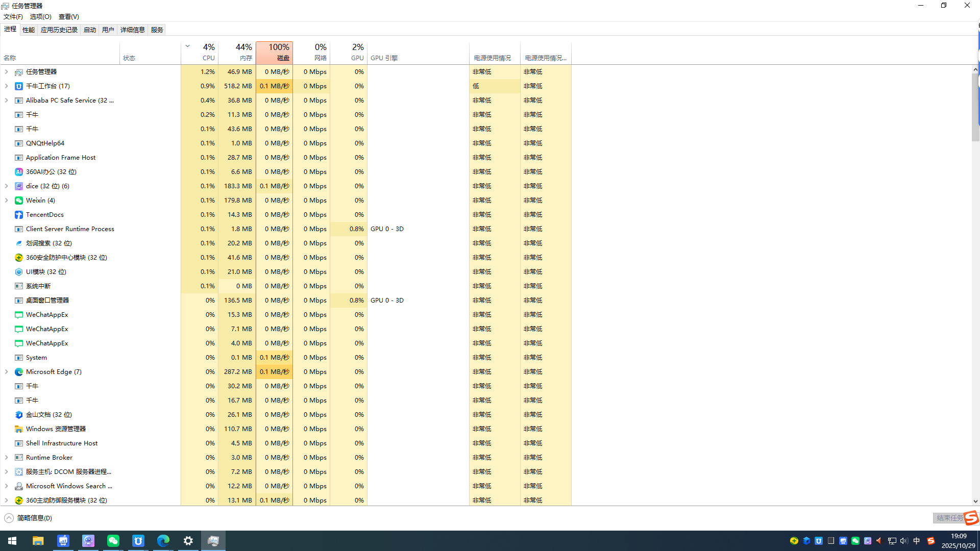The height and width of the screenshot is (551, 980).
Task: Open Microsoft Edge from the taskbar
Action: (163, 541)
